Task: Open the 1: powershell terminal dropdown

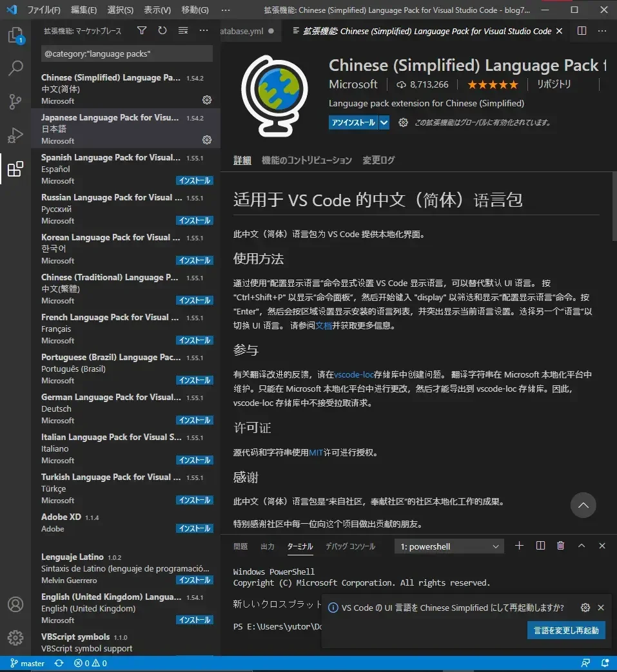Action: (448, 546)
